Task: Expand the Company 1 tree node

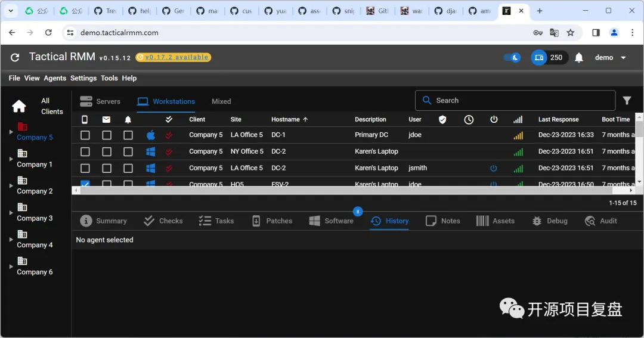Action: coord(11,159)
